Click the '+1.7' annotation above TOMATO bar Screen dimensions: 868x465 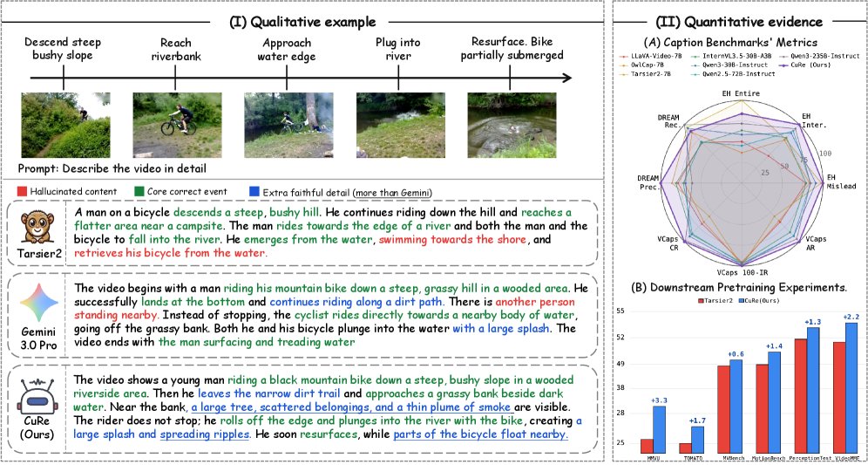[x=696, y=421]
